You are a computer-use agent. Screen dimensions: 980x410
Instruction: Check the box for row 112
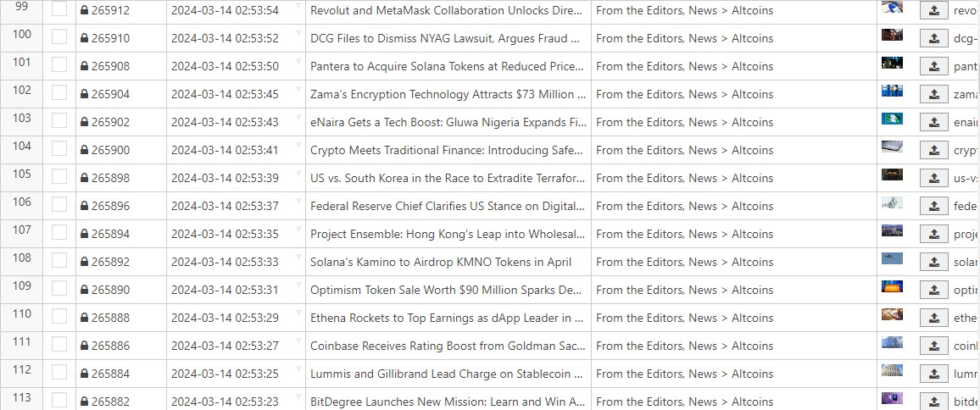tap(59, 373)
